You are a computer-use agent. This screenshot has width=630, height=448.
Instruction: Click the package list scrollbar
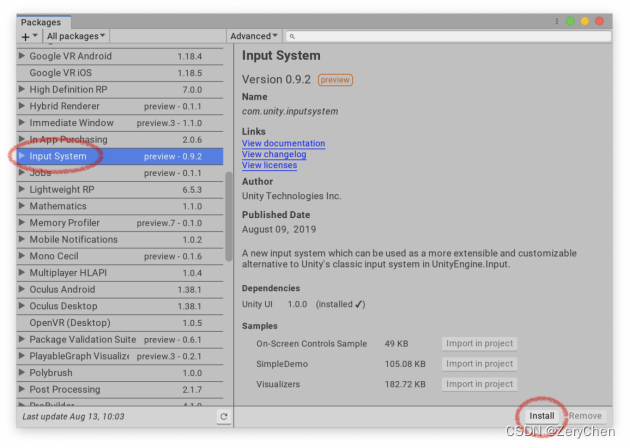point(229,217)
